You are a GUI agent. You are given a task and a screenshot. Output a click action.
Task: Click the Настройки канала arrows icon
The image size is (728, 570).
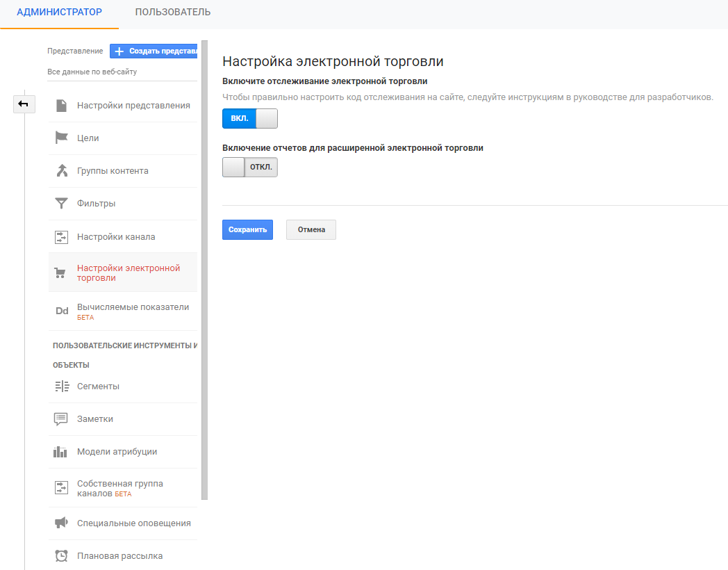click(x=62, y=237)
